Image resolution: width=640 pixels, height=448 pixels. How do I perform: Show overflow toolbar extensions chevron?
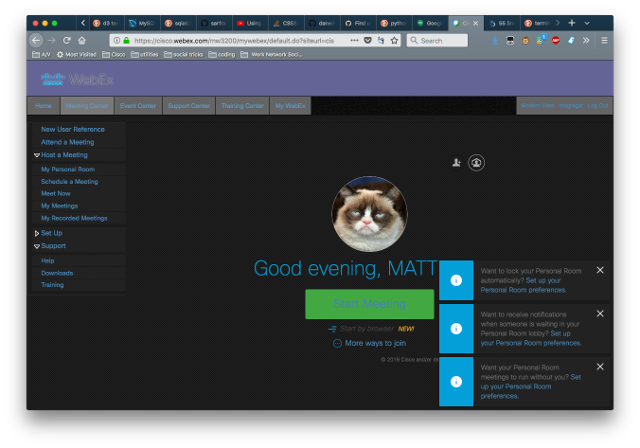[x=586, y=40]
